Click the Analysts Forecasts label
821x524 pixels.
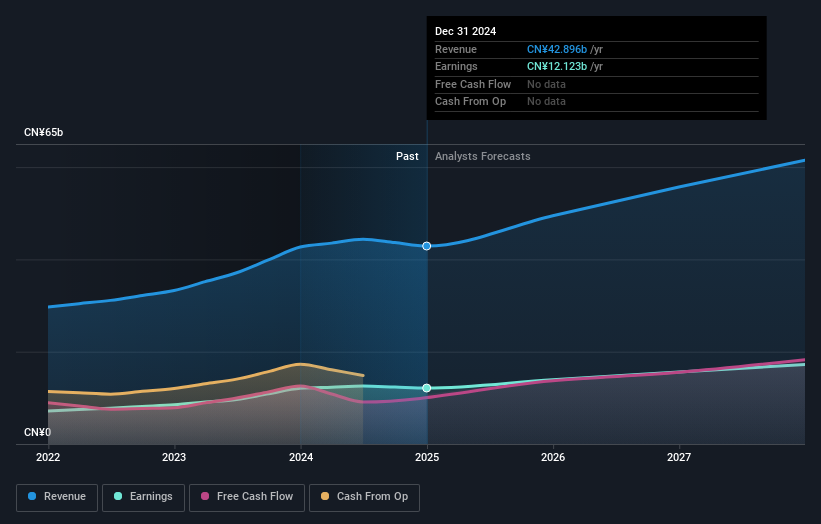482,156
